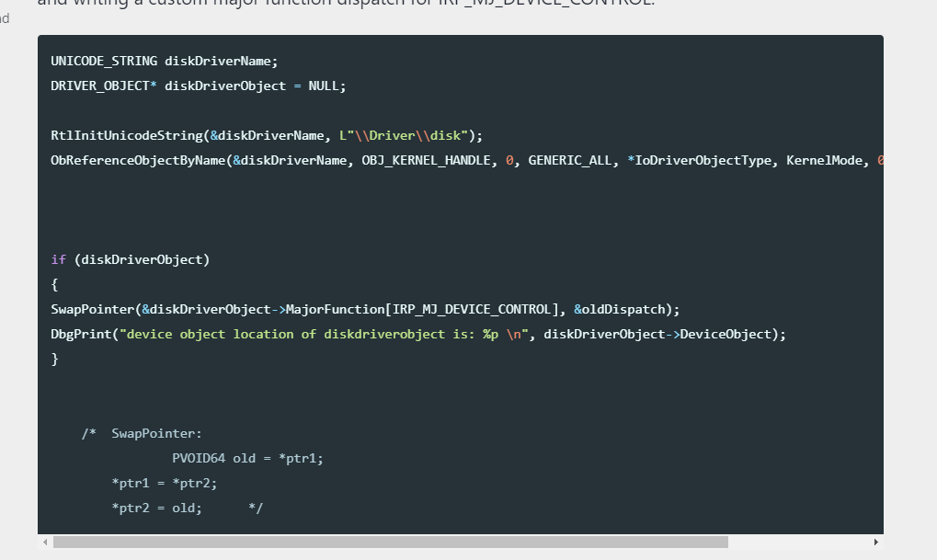Click the ObReferenceObjectByName call line

point(467,161)
